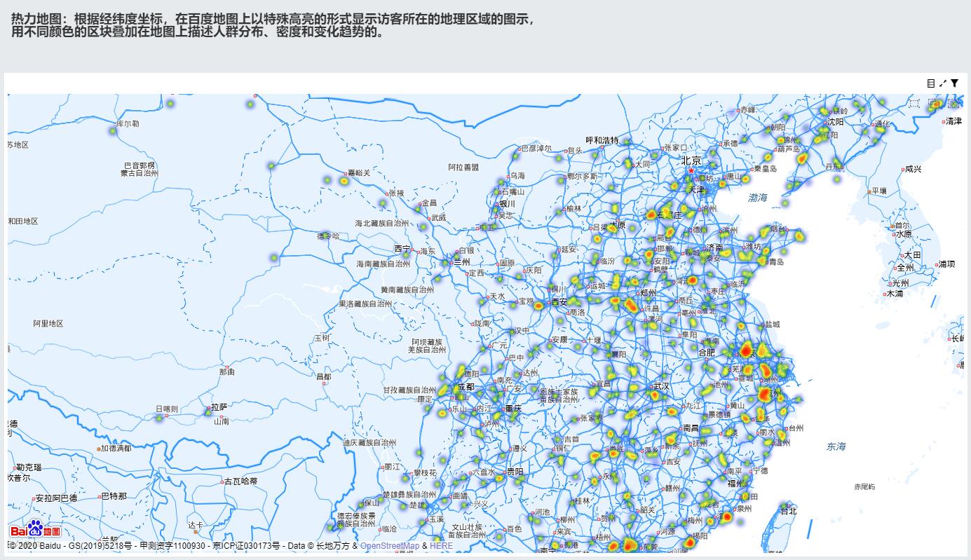Viewport: 971px width, 560px height.
Task: Click the 丽江 city label
Action: pos(393,467)
